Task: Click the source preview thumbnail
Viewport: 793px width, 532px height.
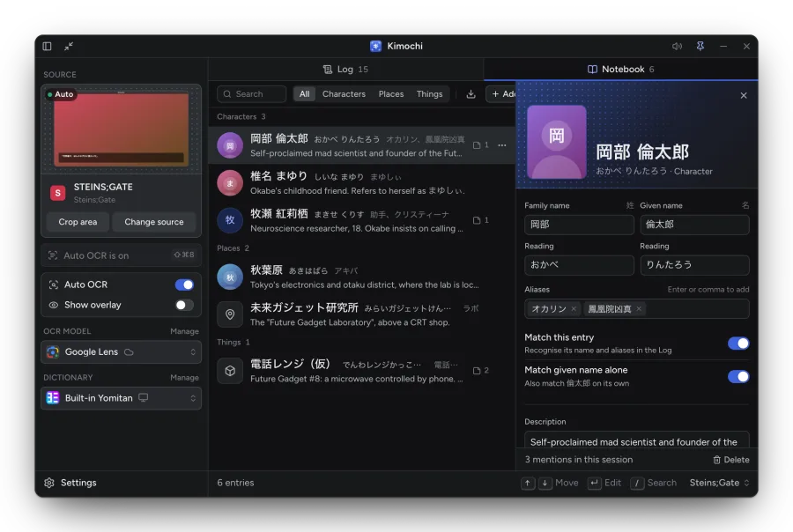Action: [122, 129]
